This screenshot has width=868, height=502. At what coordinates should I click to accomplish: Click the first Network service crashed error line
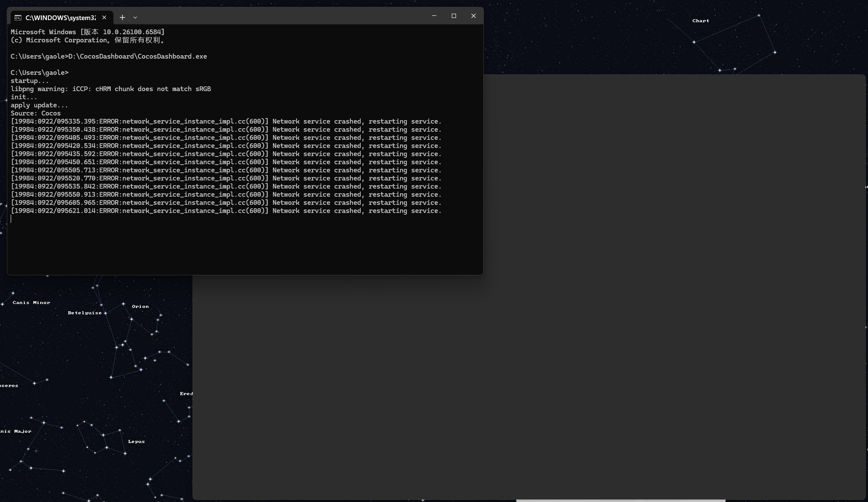[x=226, y=121]
